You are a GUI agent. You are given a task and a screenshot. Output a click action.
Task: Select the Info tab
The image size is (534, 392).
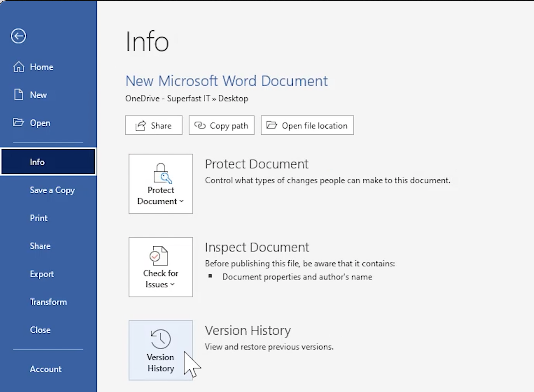click(x=48, y=162)
